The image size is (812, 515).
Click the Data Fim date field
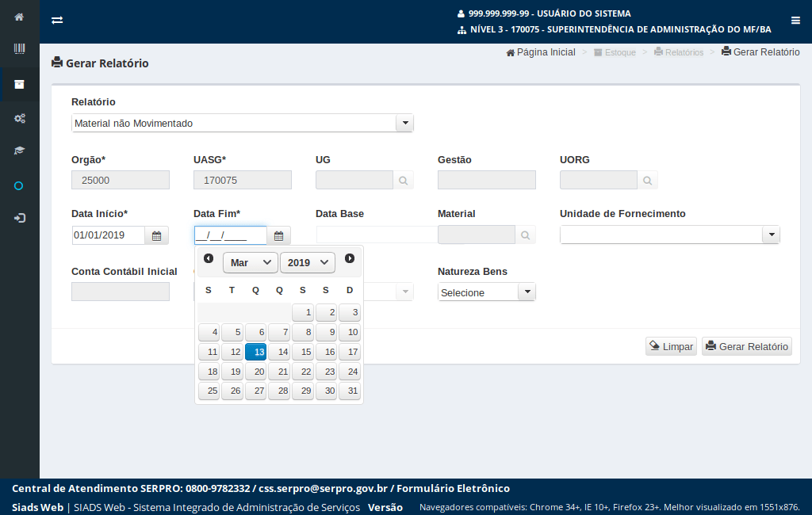click(231, 235)
